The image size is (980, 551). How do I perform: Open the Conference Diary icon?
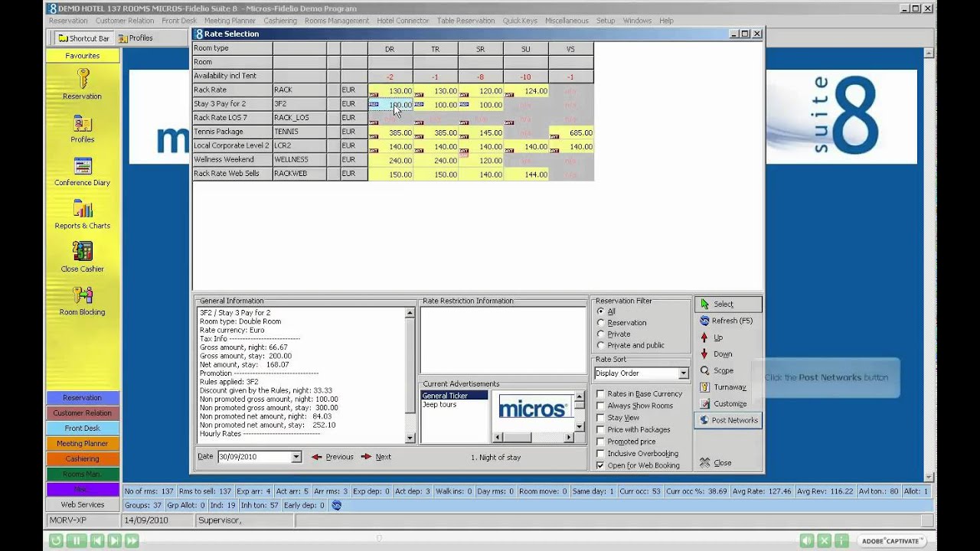coord(83,166)
